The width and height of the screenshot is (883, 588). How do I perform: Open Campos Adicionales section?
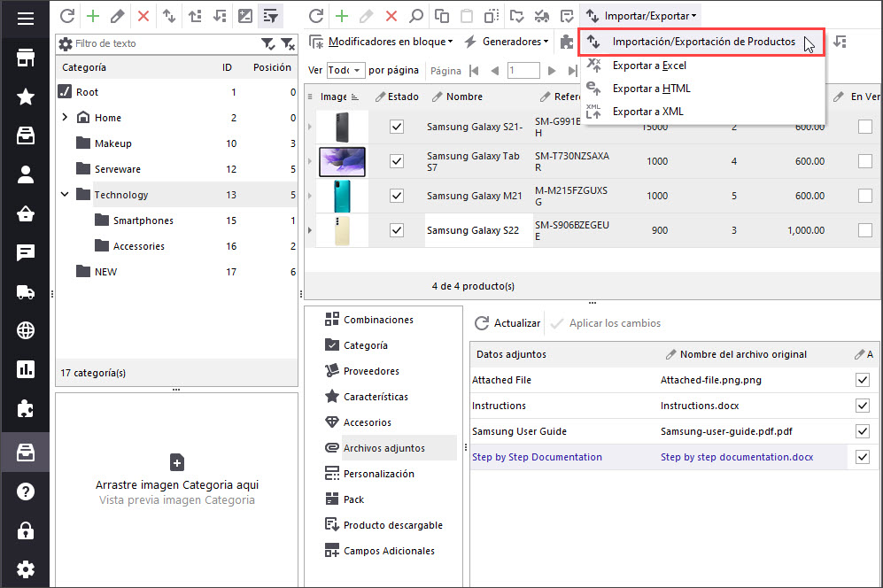(389, 551)
